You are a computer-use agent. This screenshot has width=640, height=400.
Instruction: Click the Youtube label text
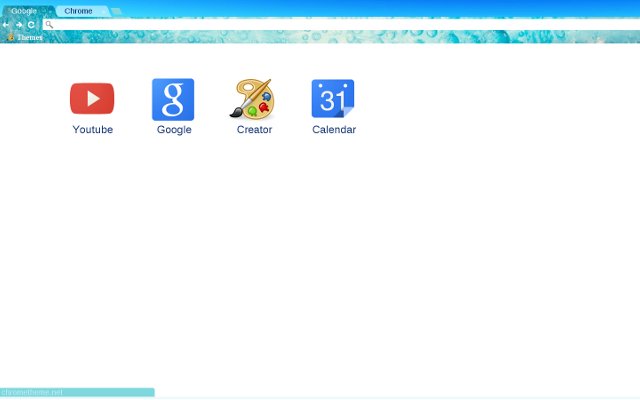[x=93, y=129]
